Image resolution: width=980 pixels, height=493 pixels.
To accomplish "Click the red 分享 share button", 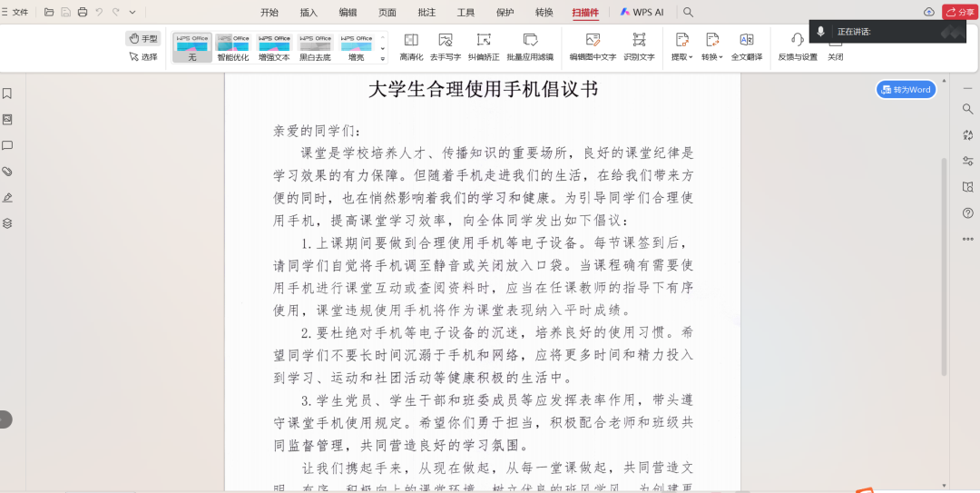I will 960,12.
